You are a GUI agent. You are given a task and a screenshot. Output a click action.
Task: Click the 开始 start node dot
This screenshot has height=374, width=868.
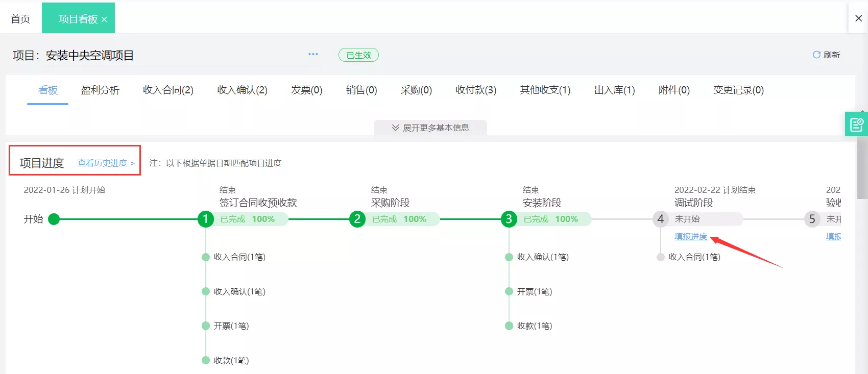[54, 219]
